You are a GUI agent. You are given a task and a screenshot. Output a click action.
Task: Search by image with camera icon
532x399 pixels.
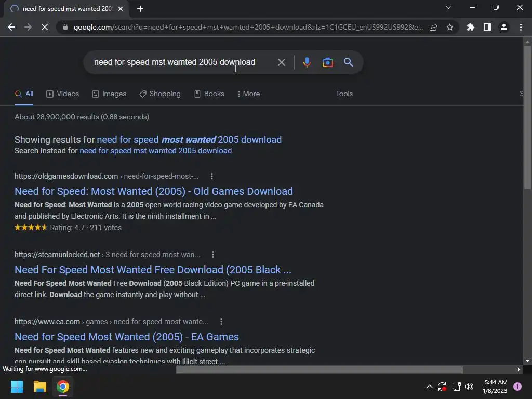[x=327, y=62]
